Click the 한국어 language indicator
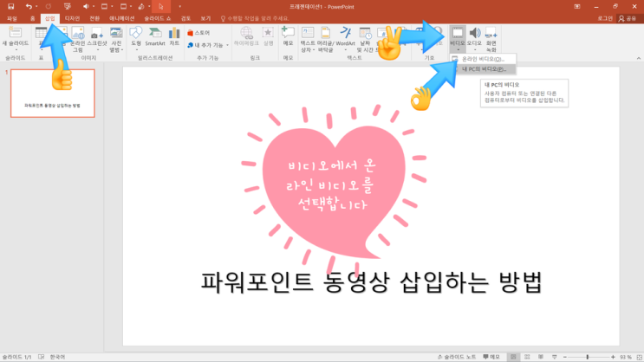This screenshot has width=644, height=362. coord(57,357)
